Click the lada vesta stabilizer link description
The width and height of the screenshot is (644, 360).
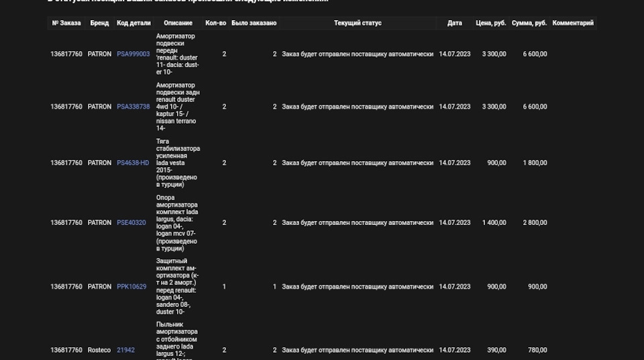coord(178,163)
